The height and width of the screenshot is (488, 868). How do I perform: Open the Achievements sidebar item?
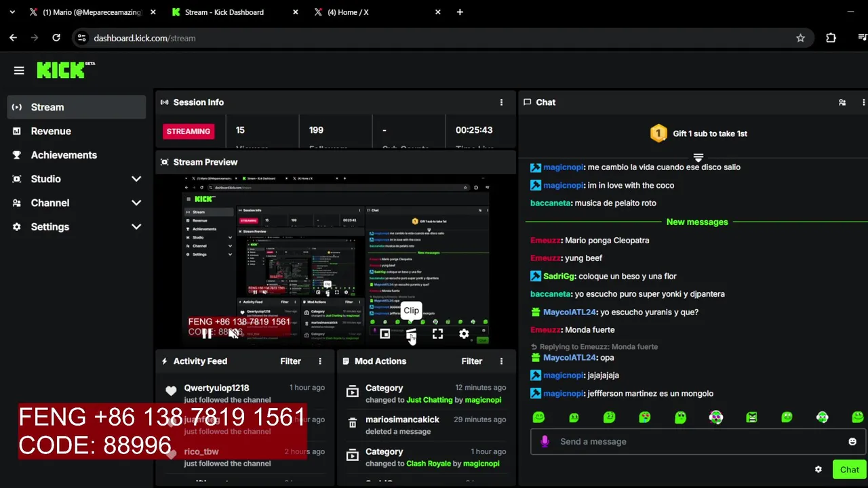tap(77, 155)
